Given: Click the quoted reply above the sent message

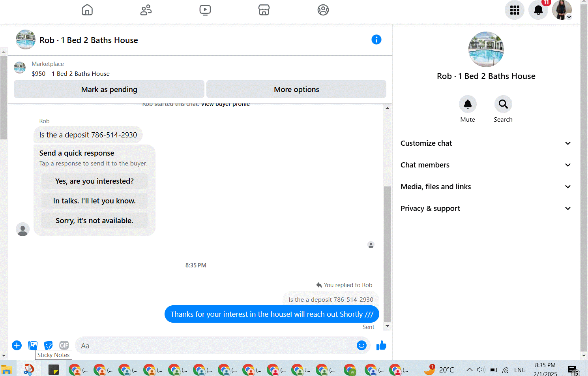Looking at the screenshot, I should pos(331,299).
